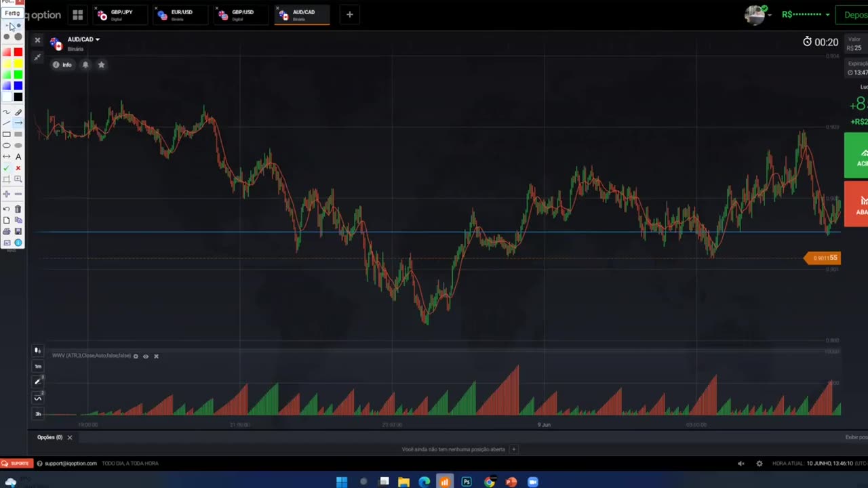Switch to the EUR/USD Binária tab

pos(181,14)
